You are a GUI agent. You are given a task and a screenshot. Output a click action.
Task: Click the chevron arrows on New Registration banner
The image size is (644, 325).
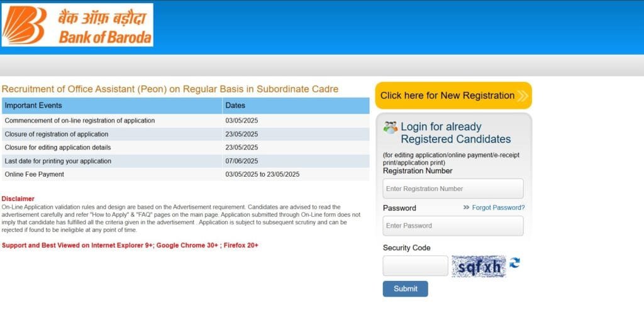click(x=523, y=96)
